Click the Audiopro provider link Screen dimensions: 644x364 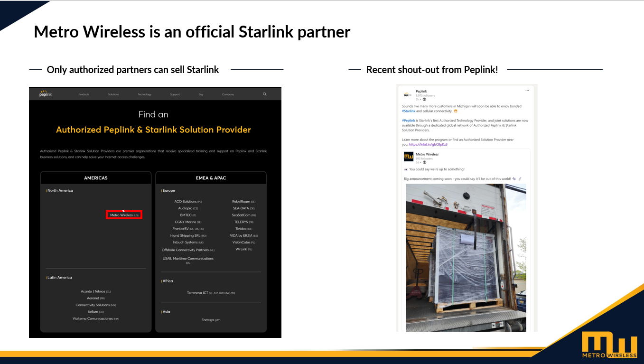188,208
